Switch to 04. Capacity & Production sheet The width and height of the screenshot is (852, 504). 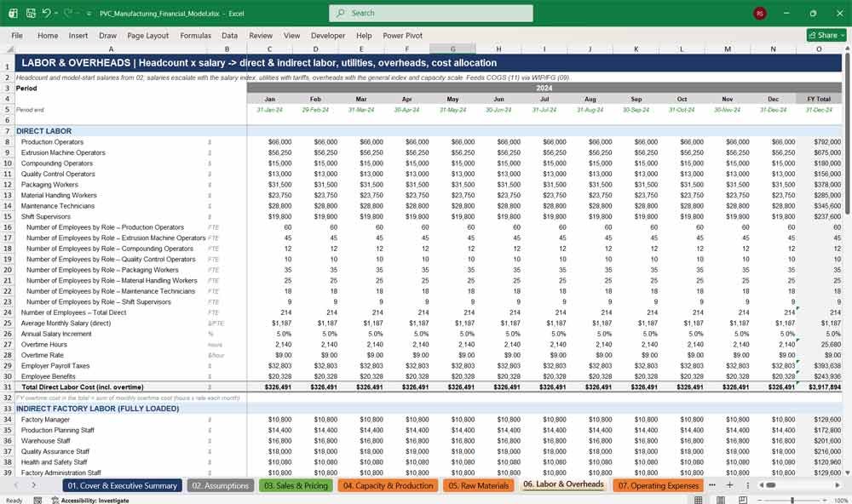click(388, 485)
